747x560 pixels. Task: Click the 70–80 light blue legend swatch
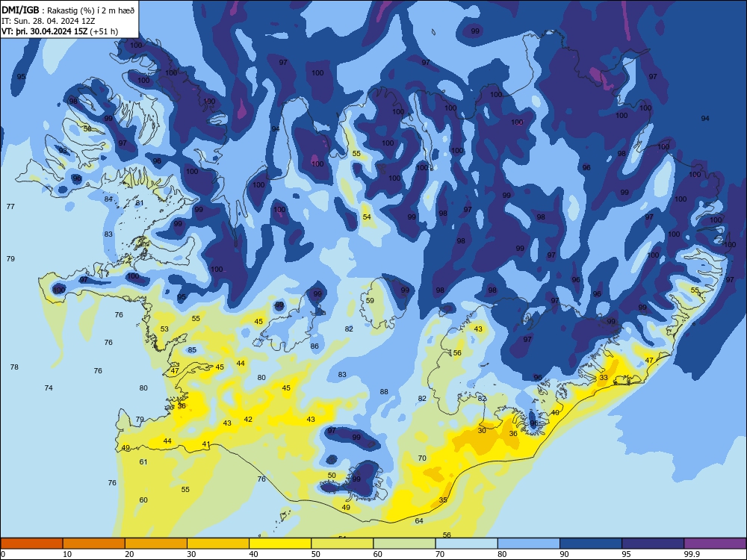click(x=466, y=544)
